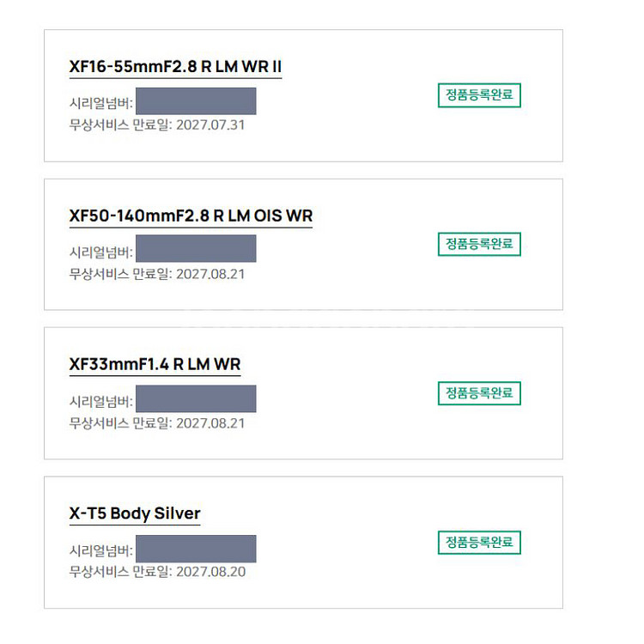Click the 정품등록완료 badge for XF16-55mm lens
The width and height of the screenshot is (644, 644).
[479, 95]
